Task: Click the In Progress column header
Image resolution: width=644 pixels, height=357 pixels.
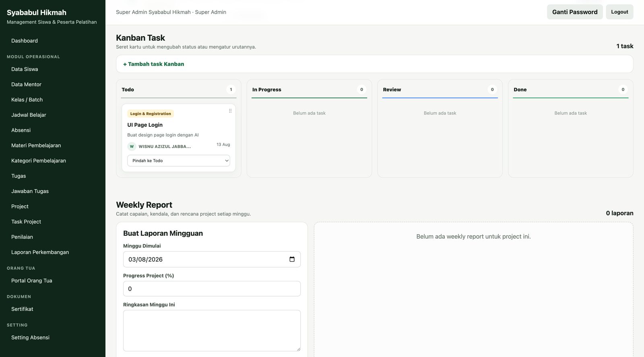Action: (x=267, y=90)
